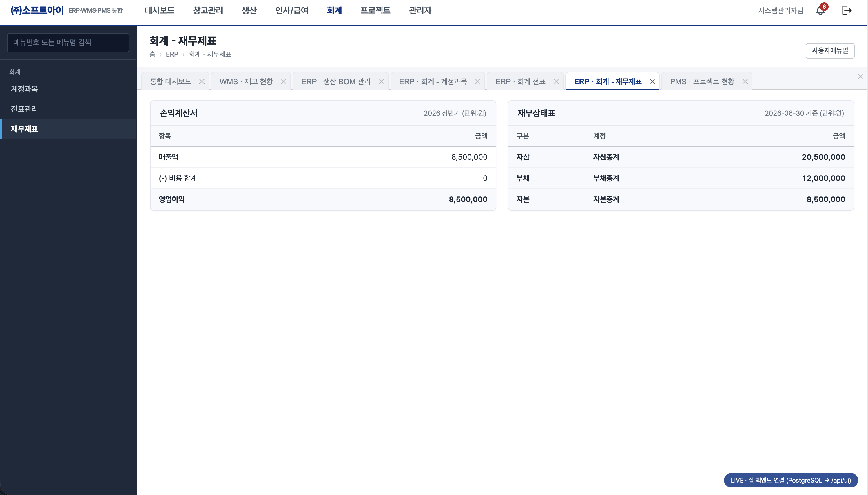The image size is (868, 495).
Task: Click the 영업이익 amount 8,500,000
Action: coord(468,199)
